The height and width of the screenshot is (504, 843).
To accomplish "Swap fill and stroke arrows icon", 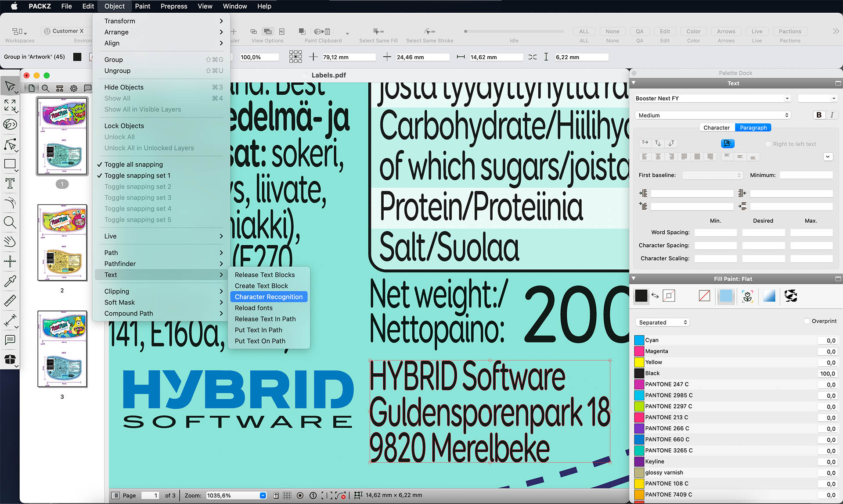I will click(655, 296).
